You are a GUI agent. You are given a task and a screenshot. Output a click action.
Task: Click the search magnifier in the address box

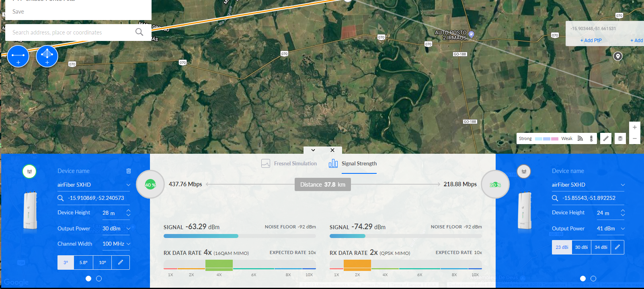tap(139, 32)
